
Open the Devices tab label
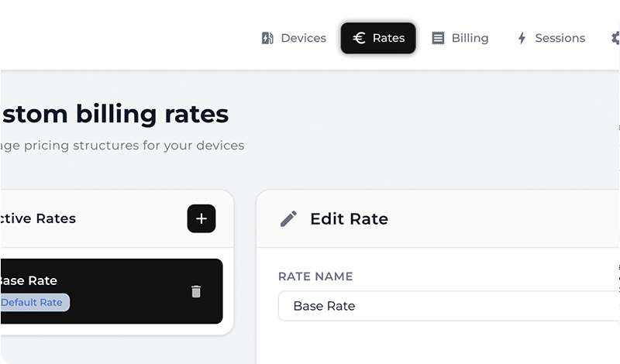(303, 38)
